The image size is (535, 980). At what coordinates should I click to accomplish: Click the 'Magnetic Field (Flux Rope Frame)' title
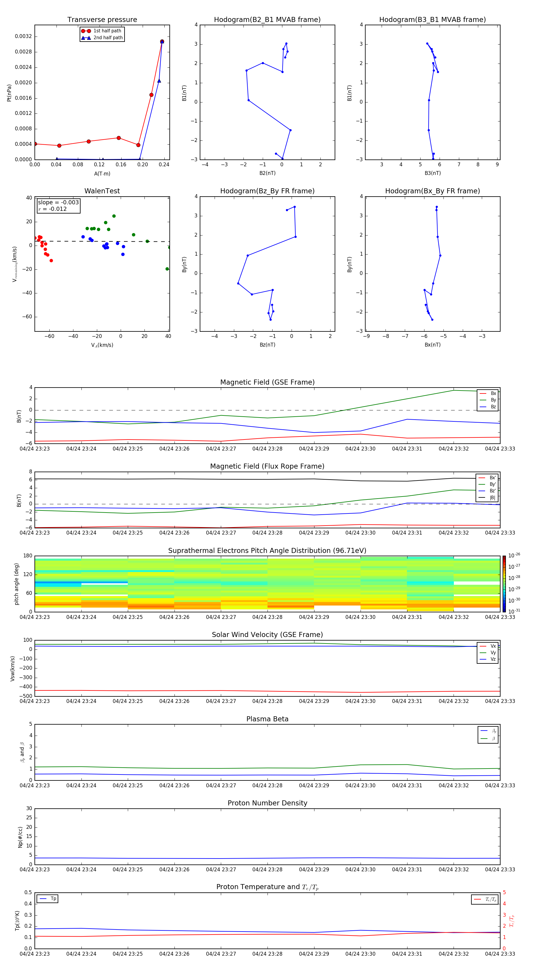pyautogui.click(x=267, y=467)
